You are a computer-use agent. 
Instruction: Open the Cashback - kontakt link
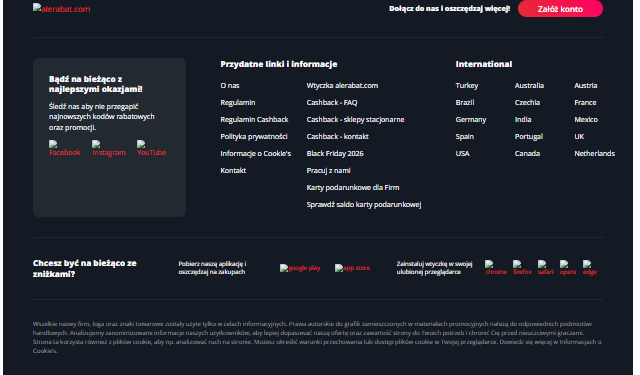click(338, 137)
